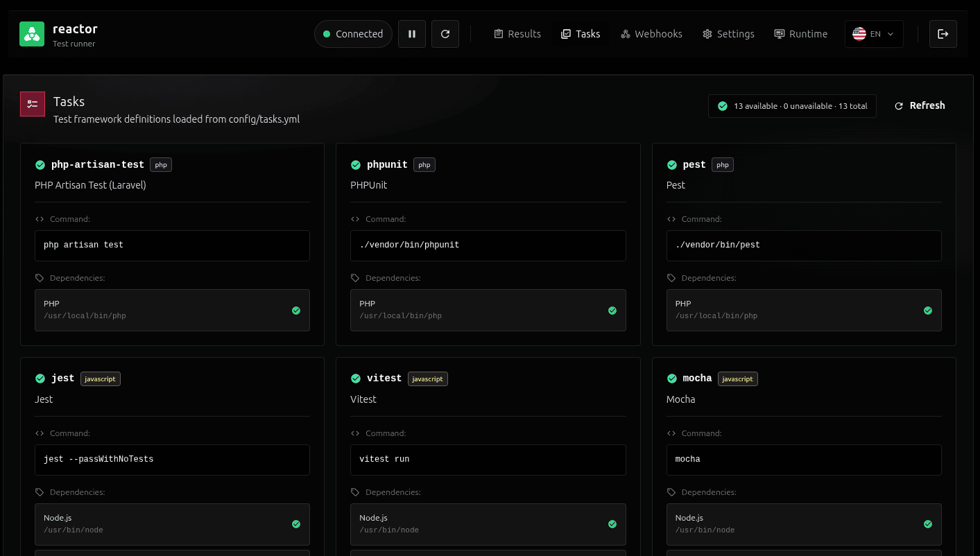Click green check in availability summary
The width and height of the screenshot is (980, 556).
coord(723,106)
